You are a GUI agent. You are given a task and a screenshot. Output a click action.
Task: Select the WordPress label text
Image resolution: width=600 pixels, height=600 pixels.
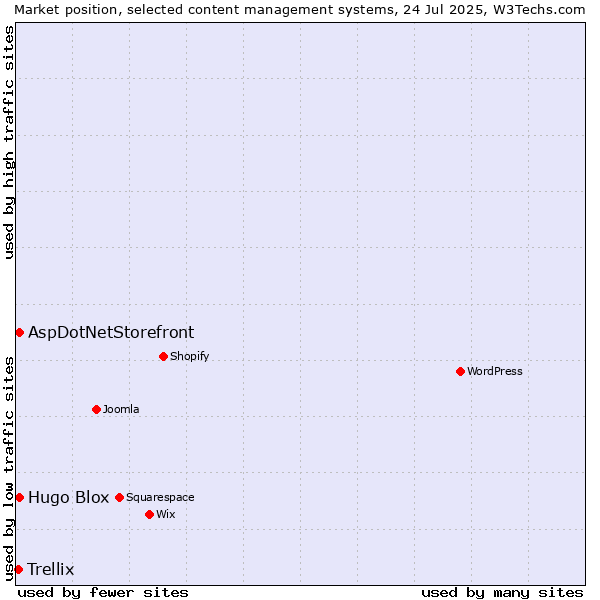(494, 372)
